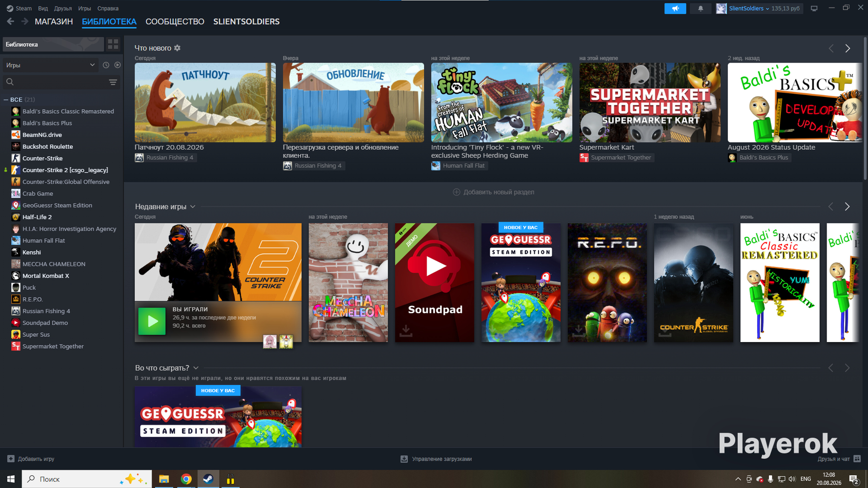Switch to Big Picture mode icon
868x488 pixels.
[x=814, y=8]
